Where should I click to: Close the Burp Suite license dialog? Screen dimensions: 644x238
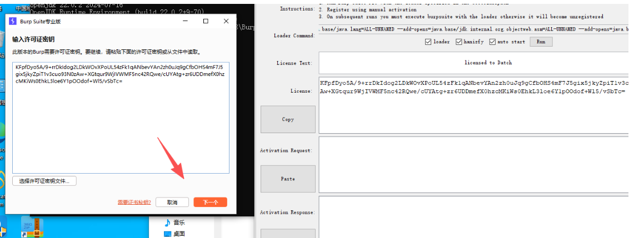[226, 21]
